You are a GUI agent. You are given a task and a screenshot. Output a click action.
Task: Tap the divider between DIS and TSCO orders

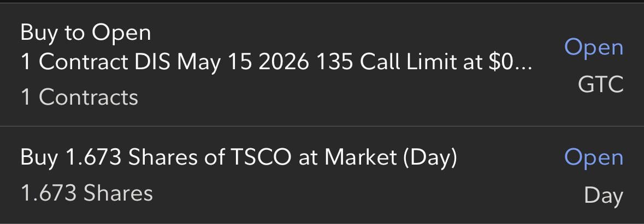pos(322,126)
